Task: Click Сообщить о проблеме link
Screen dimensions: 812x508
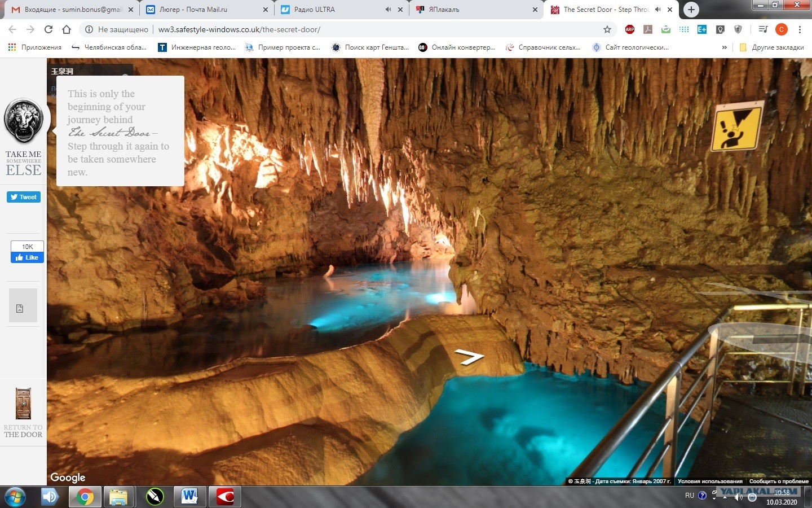Action: point(779,481)
